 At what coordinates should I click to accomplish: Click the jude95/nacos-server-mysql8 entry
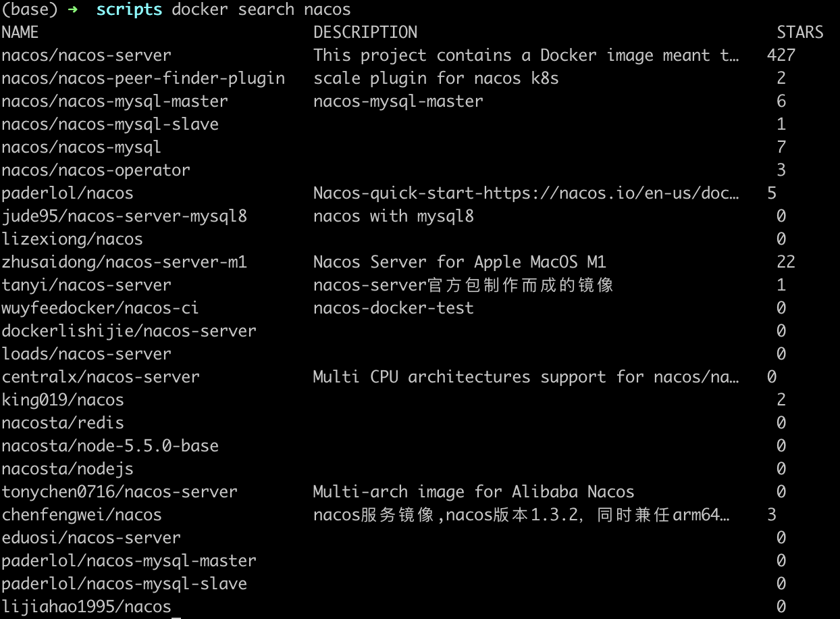pos(124,216)
